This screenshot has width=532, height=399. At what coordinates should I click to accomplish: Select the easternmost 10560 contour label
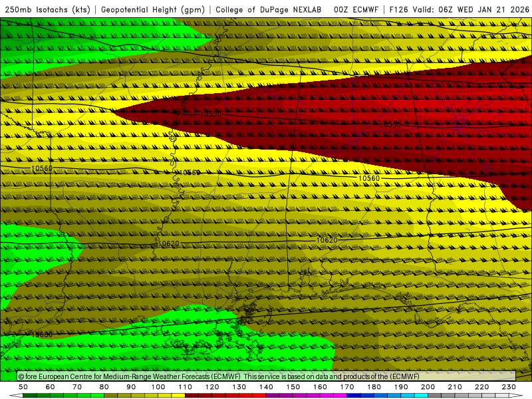click(x=369, y=178)
